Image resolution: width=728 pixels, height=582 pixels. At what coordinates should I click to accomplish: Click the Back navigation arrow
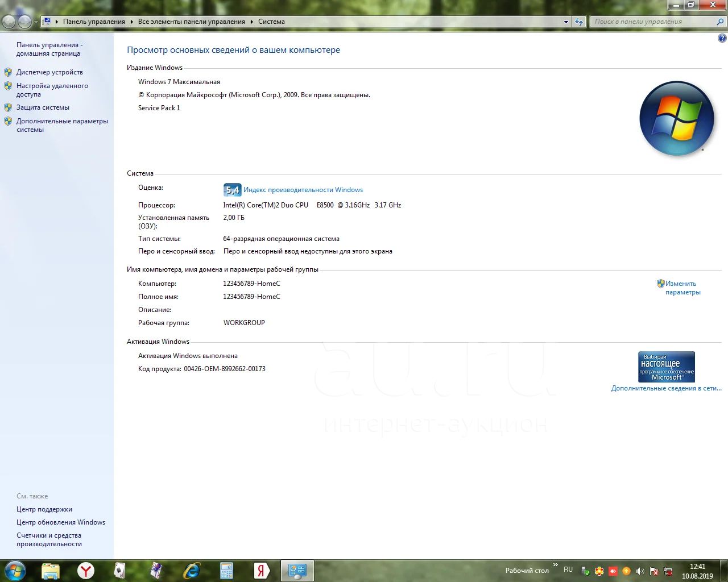[10, 22]
